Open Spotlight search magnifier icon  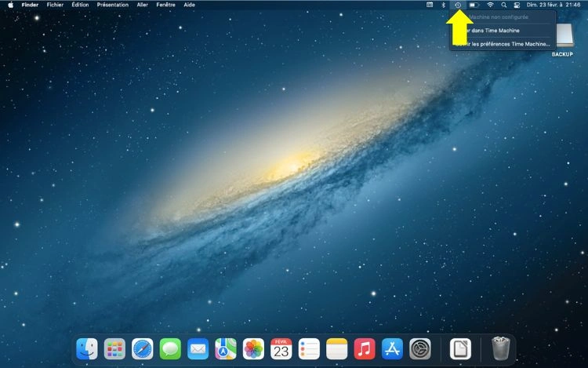pos(504,5)
